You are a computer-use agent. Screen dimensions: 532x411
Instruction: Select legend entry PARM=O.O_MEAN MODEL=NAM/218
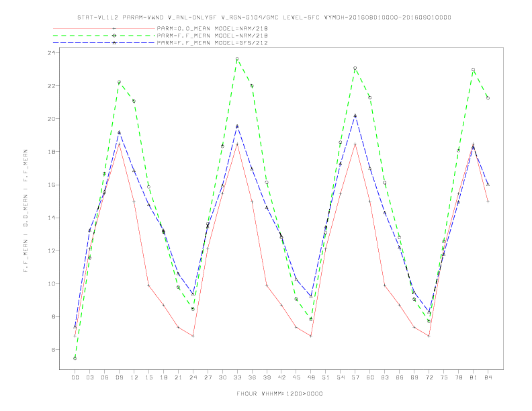(x=212, y=28)
